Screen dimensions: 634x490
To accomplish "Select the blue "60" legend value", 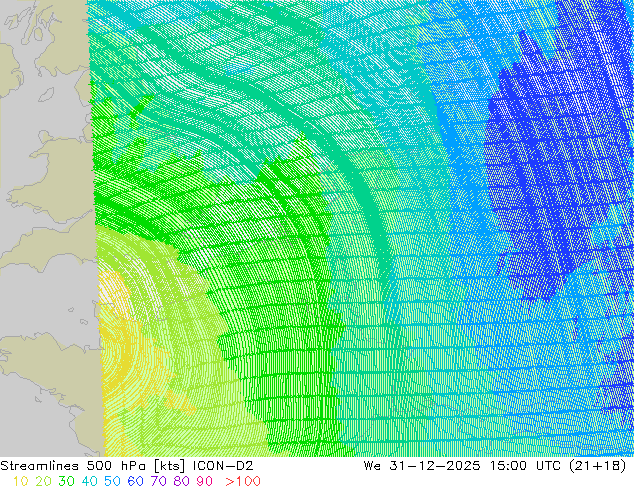I will [137, 481].
